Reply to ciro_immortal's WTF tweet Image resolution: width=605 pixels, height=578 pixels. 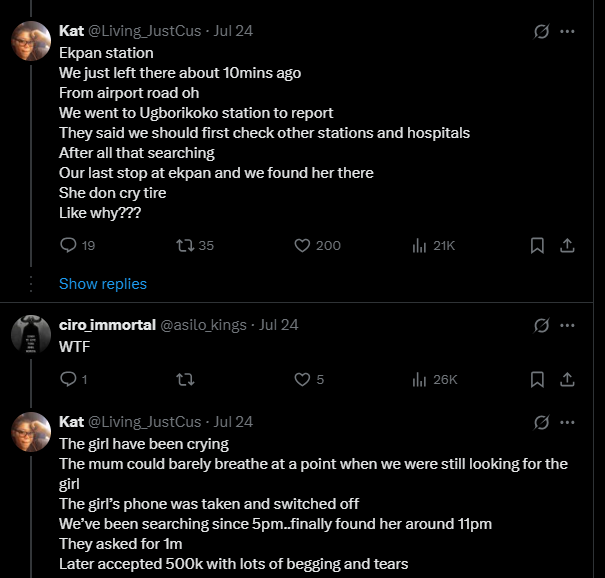click(x=74, y=380)
